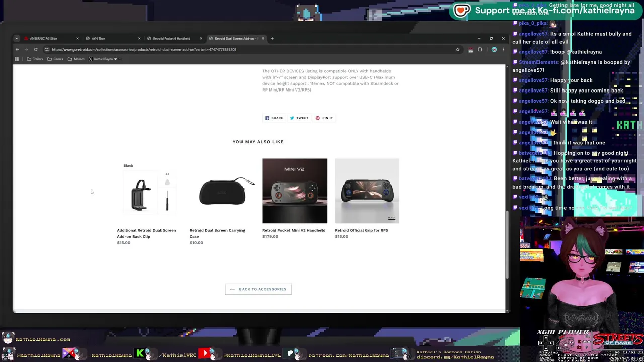644x362 pixels.
Task: Click the Ko-fi cup icon in overlay
Action: [x=462, y=10]
